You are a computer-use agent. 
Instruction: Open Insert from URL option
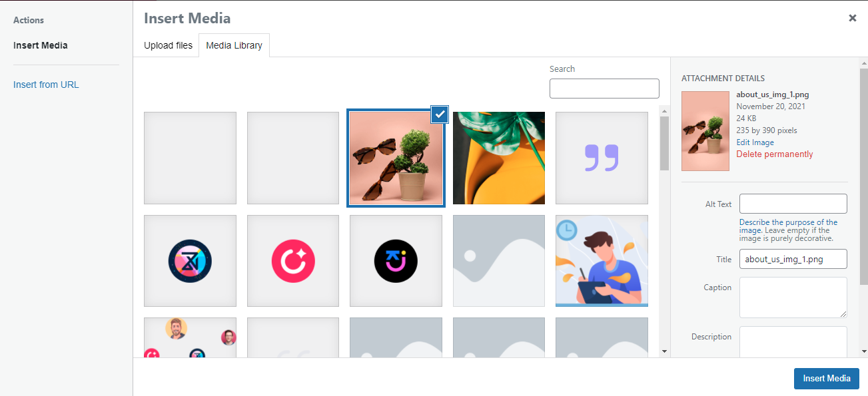click(x=46, y=85)
